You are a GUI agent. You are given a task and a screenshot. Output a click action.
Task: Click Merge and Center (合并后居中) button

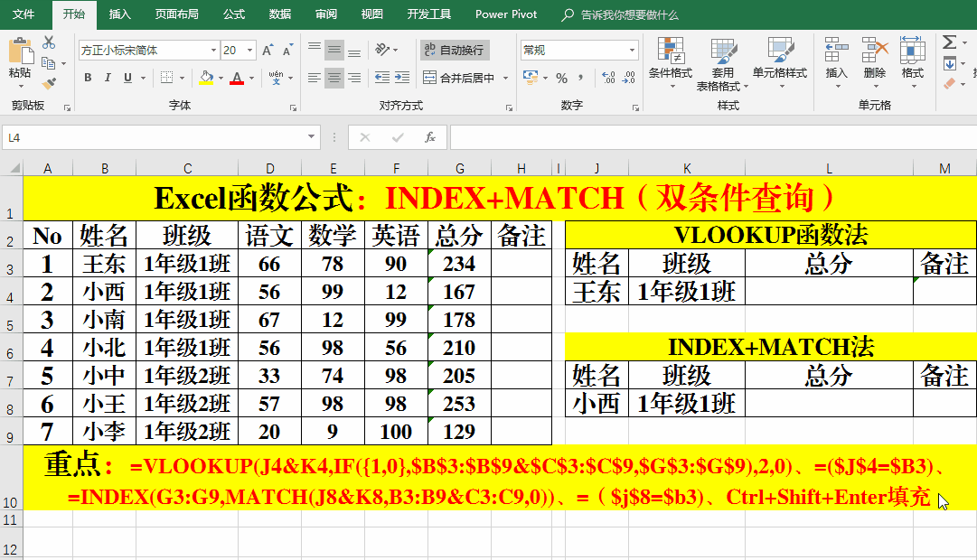pos(459,78)
